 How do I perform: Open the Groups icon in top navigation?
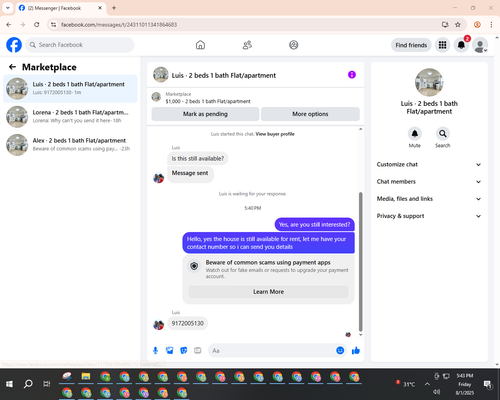[x=294, y=45]
